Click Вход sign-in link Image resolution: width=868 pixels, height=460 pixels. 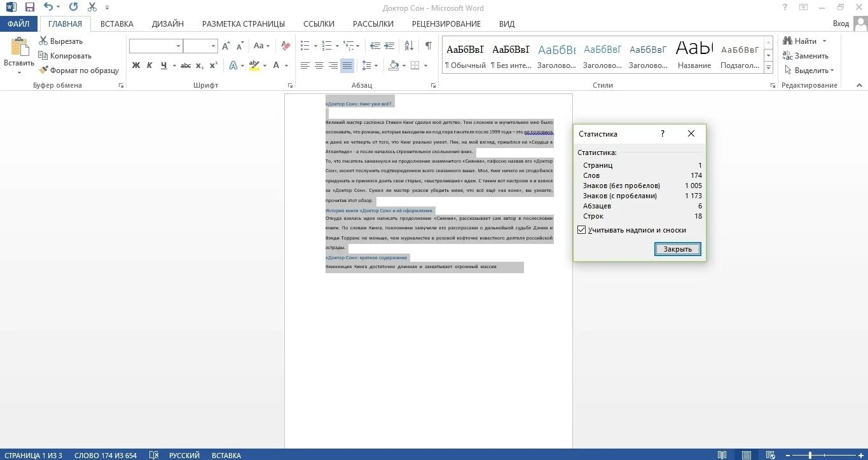pyautogui.click(x=841, y=24)
